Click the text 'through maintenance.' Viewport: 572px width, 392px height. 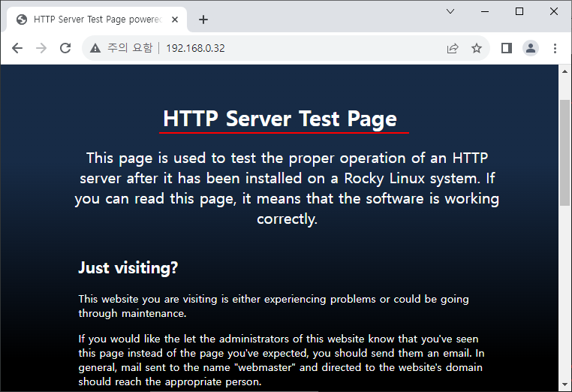point(132,314)
